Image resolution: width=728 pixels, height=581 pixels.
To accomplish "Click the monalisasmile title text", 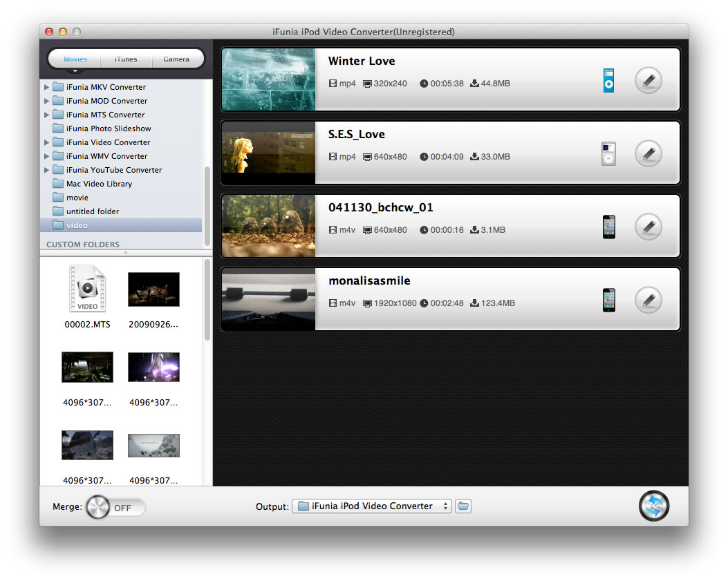I will [x=370, y=280].
